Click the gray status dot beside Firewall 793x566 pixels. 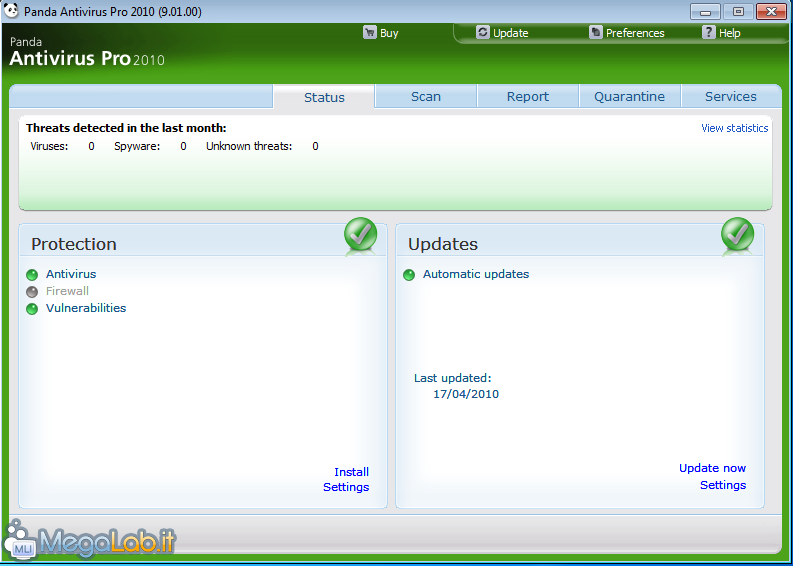coord(32,292)
